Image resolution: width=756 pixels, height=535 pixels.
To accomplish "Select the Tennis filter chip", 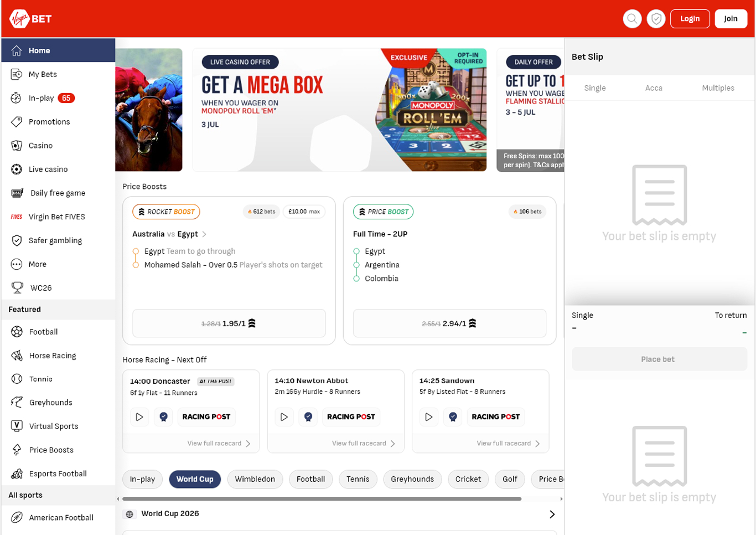I will pos(358,479).
